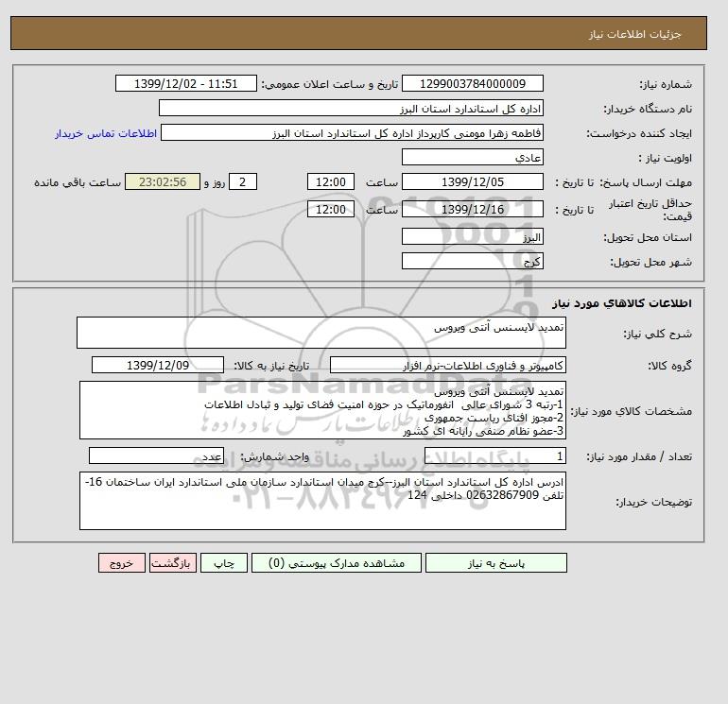
Task: Click the goods specifications text area
Action: [x=322, y=410]
